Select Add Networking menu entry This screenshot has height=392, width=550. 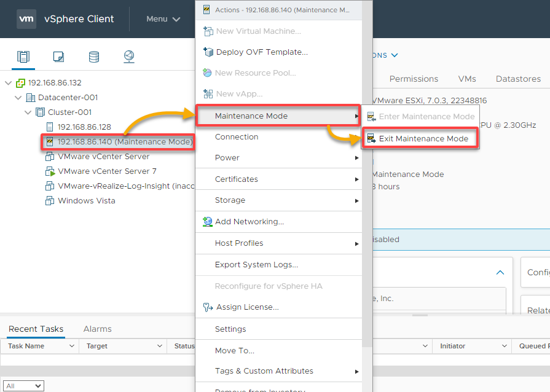[x=278, y=222]
